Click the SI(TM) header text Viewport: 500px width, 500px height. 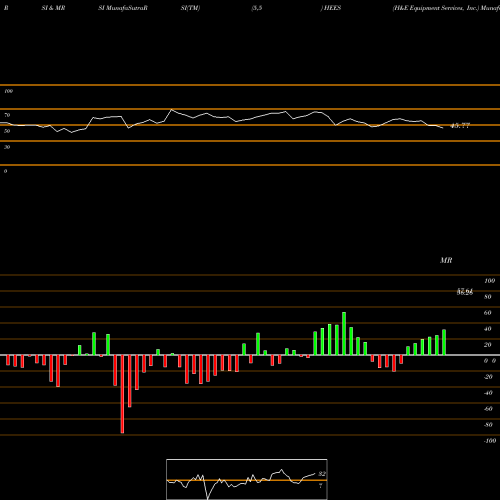(x=190, y=8)
